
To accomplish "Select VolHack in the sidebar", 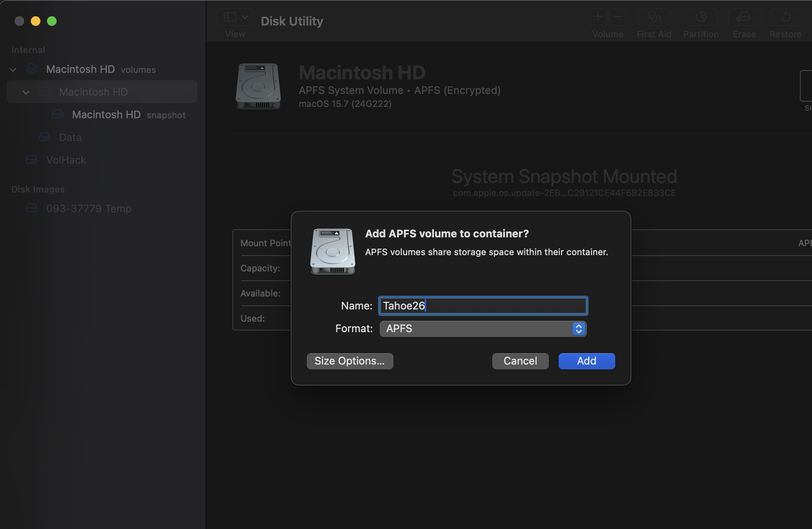I will coord(66,160).
